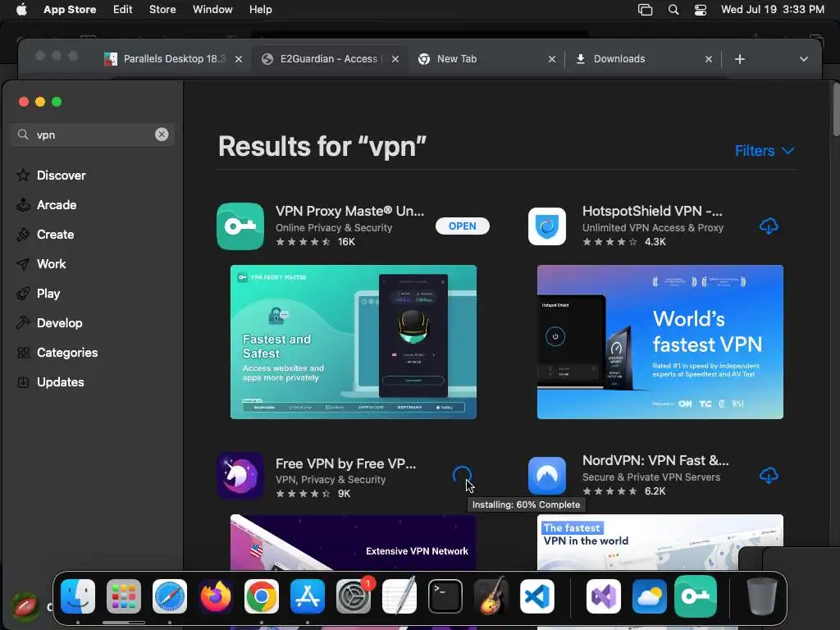This screenshot has height=630, width=840.
Task: Open Launchpad from the Dock
Action: (x=124, y=596)
